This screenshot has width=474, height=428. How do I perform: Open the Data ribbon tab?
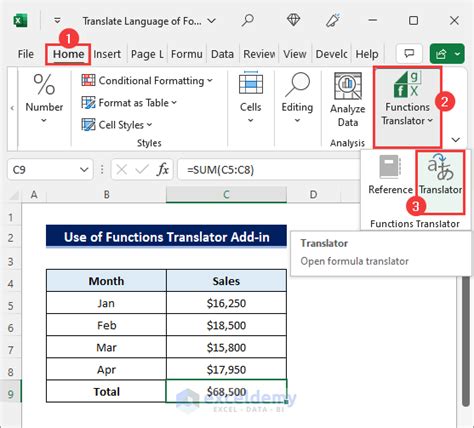click(x=222, y=54)
